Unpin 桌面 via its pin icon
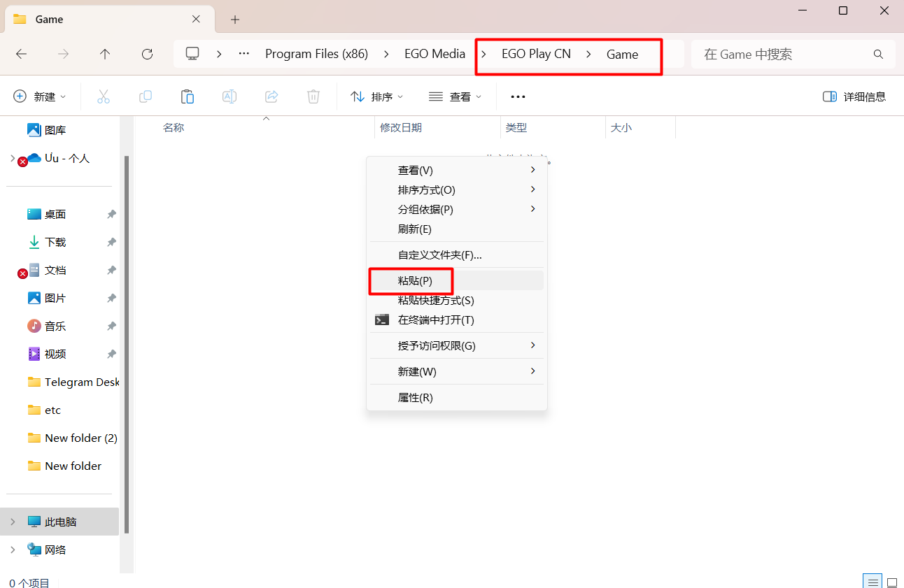Image resolution: width=904 pixels, height=588 pixels. pos(111,214)
